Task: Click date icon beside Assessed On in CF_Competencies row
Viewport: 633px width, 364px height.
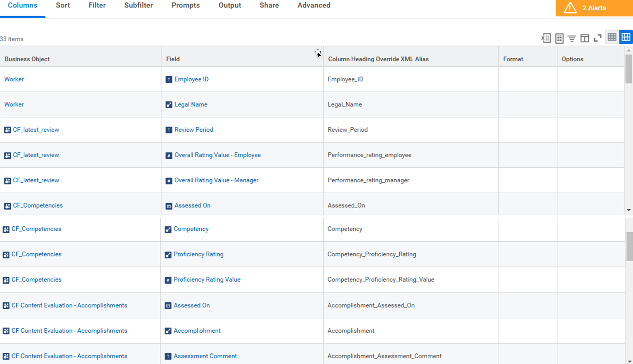Action: pos(169,206)
